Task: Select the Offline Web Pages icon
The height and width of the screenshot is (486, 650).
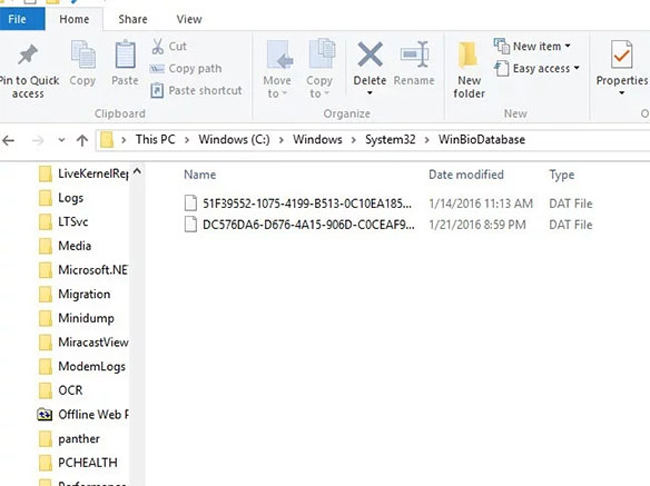Action: [x=45, y=414]
